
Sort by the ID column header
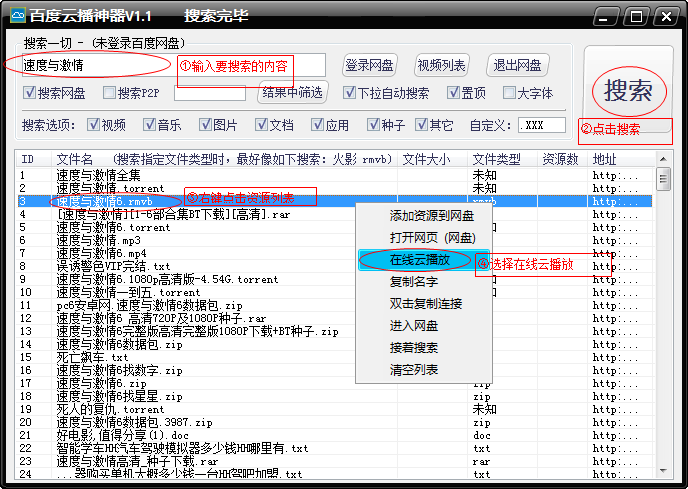pos(34,159)
